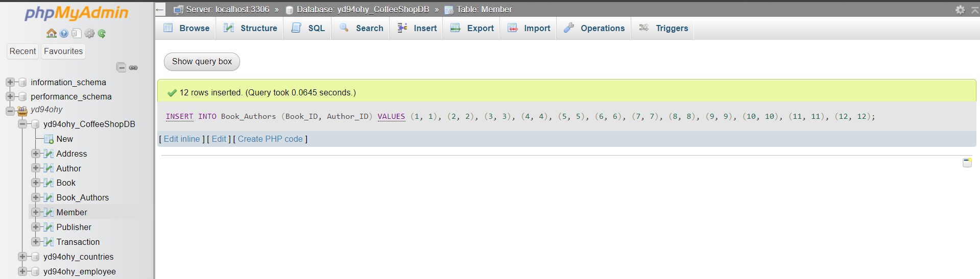Open the Structure tab

click(250, 28)
